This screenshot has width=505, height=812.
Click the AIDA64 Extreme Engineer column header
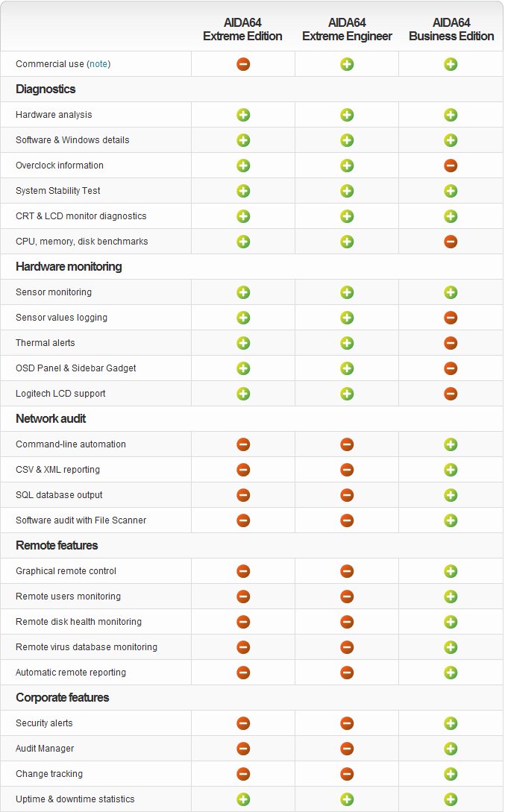pyautogui.click(x=347, y=29)
